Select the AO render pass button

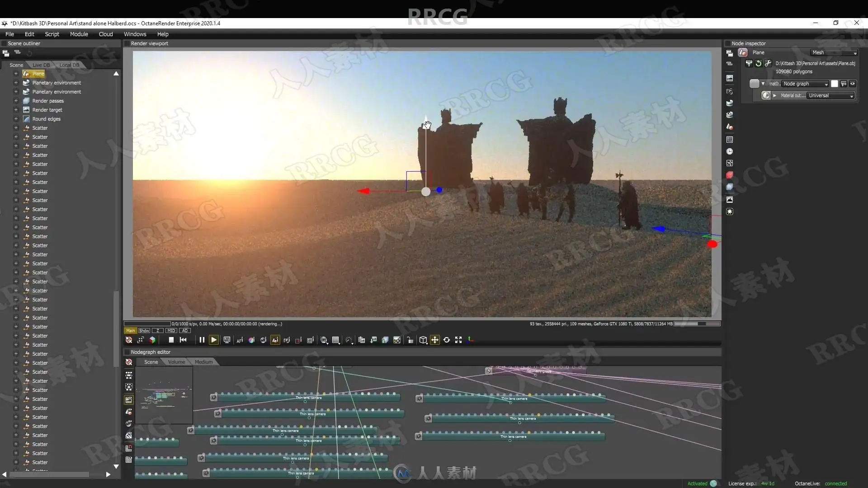tap(184, 330)
